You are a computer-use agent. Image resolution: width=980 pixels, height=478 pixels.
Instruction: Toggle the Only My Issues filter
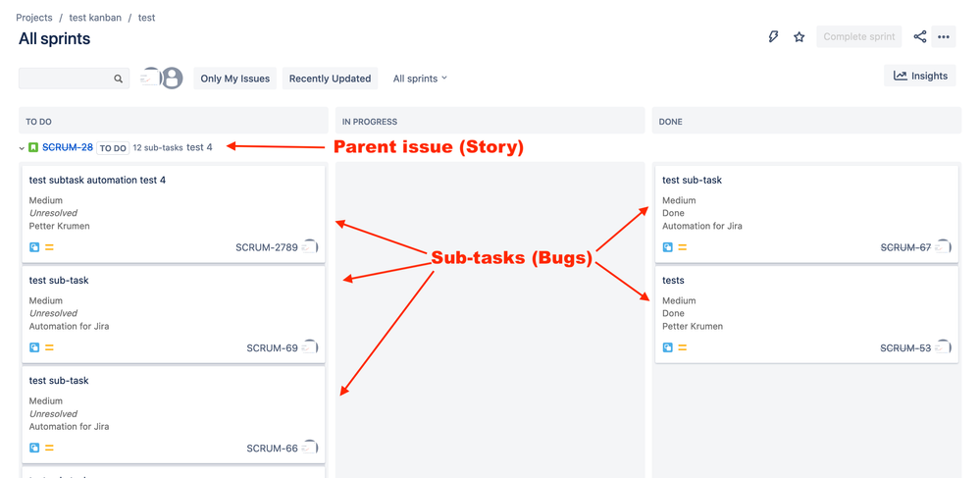[x=235, y=79]
